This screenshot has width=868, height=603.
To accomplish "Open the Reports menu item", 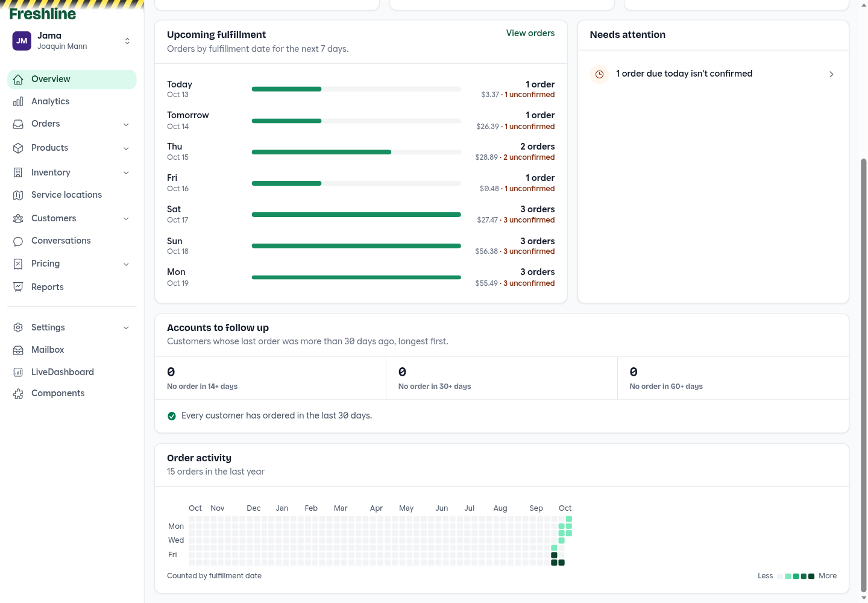I will coord(72,287).
